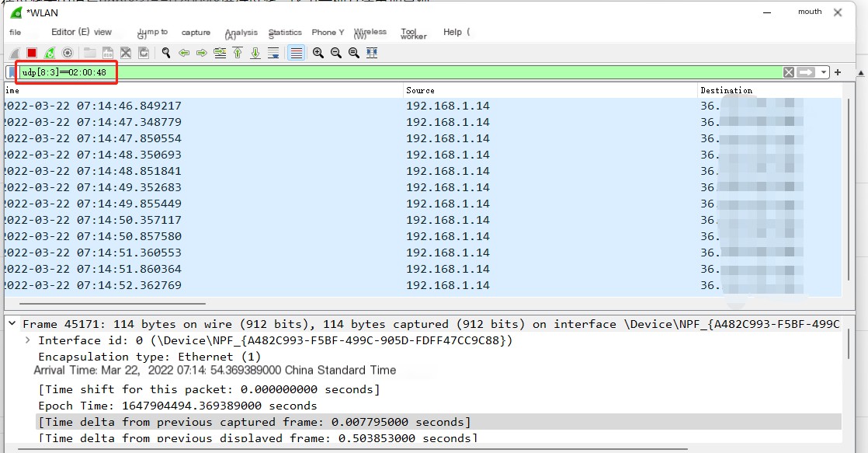Zoom in on the main window text

point(318,53)
